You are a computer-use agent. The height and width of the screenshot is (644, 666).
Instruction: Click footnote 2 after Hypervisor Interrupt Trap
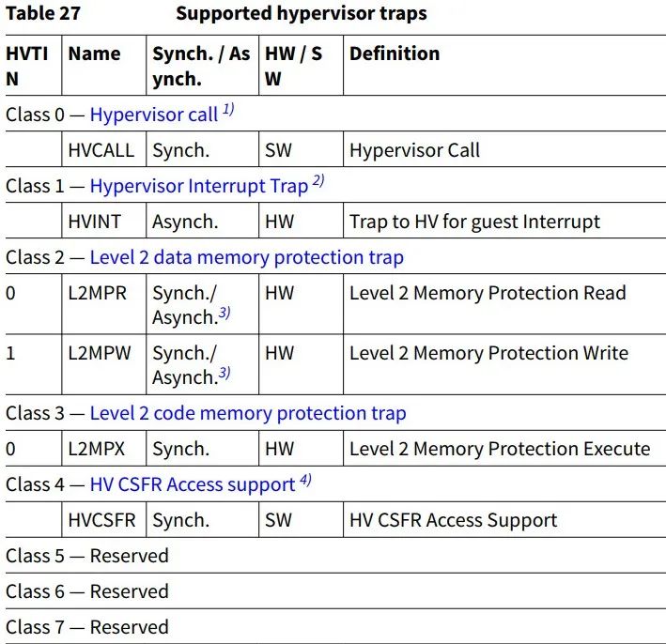(318, 181)
